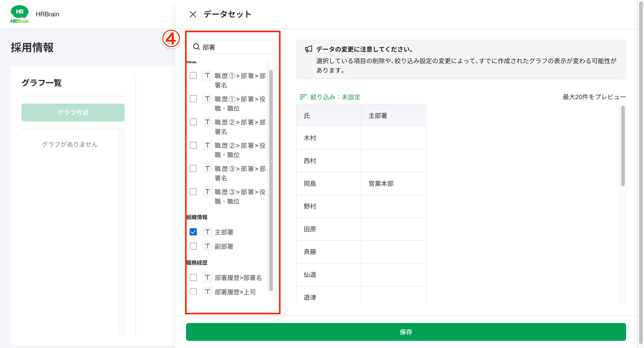
Task: Click the T icon beside 職歴②>部署>部署名
Action: tap(207, 122)
